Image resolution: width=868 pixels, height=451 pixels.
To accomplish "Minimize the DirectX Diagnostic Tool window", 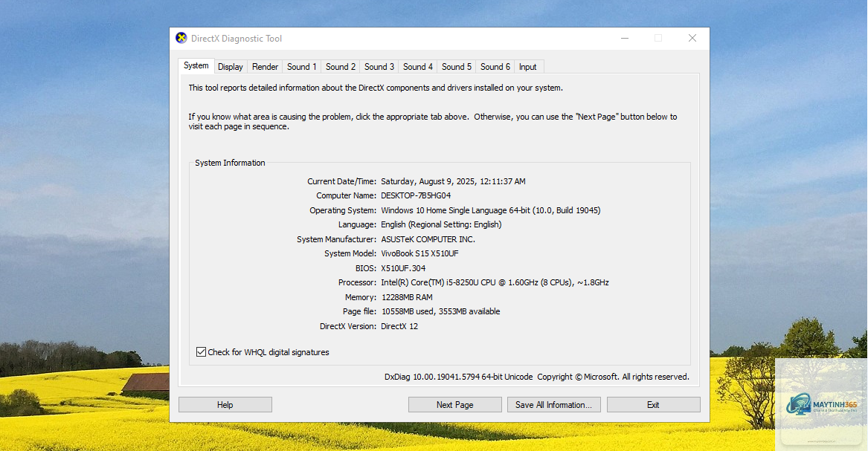I will pos(625,38).
